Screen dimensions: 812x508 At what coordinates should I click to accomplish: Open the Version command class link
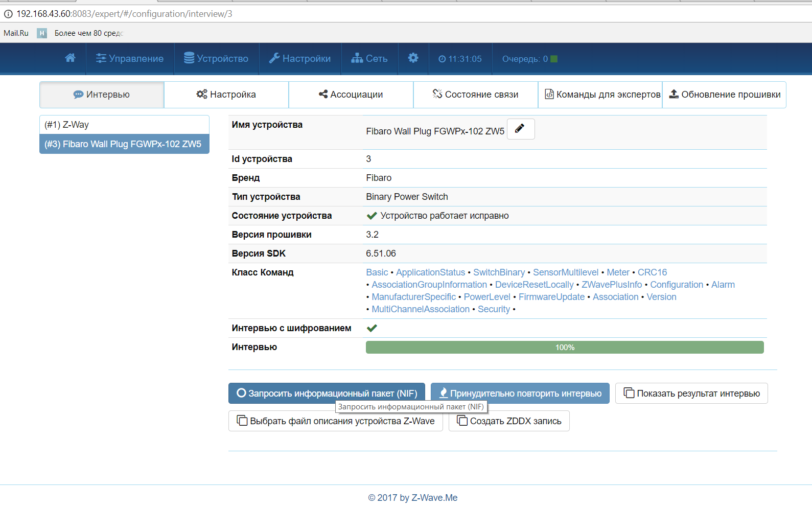pyautogui.click(x=662, y=297)
